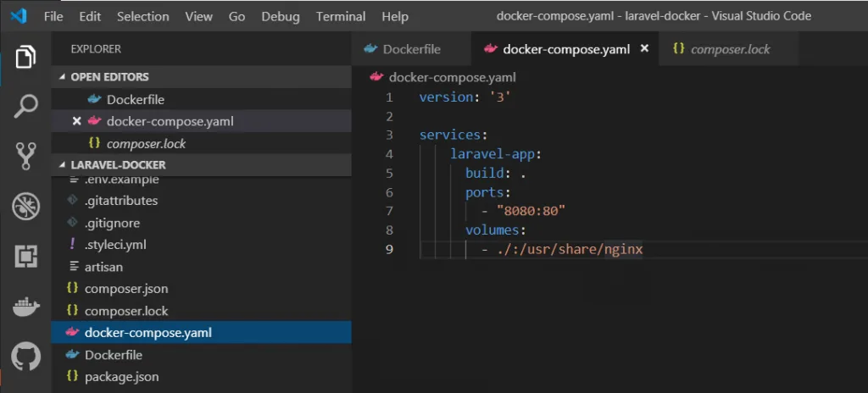Click the pink whale icon in breadcrumb
868x393 pixels.
(x=376, y=77)
